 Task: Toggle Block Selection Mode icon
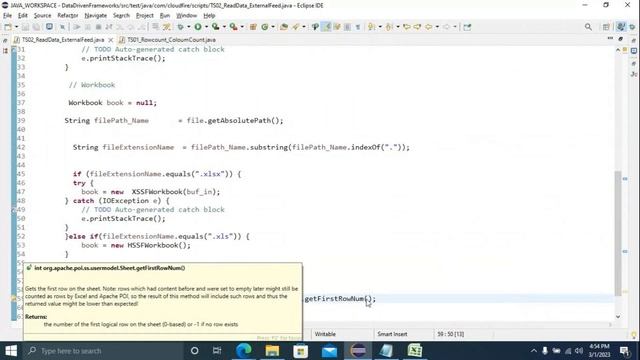pyautogui.click(x=347, y=27)
